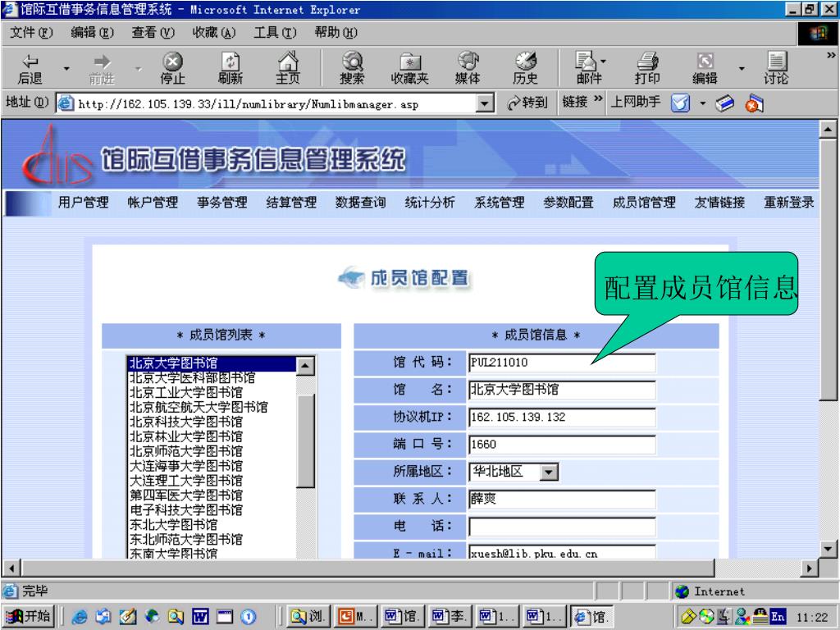Open Media (媒体) toolbar icon
Viewport: 840px width, 630px height.
pos(468,69)
